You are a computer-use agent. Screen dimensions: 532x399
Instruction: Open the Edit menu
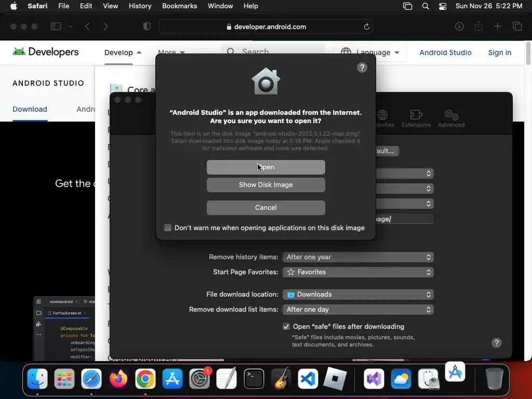click(x=86, y=6)
